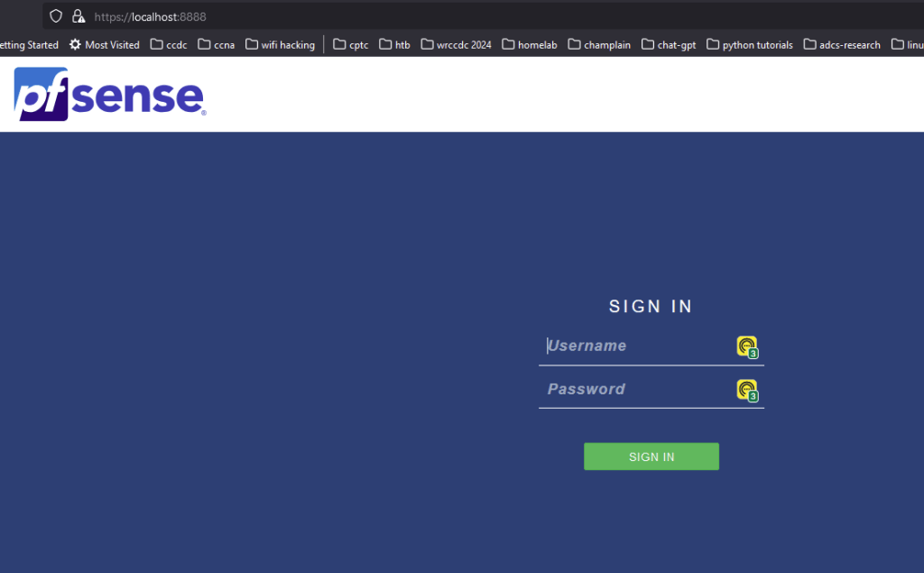Open the adcs-research bookmark folder

[x=842, y=44]
